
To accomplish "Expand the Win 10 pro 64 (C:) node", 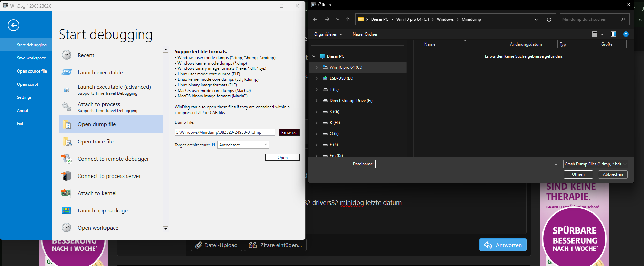I will [317, 67].
